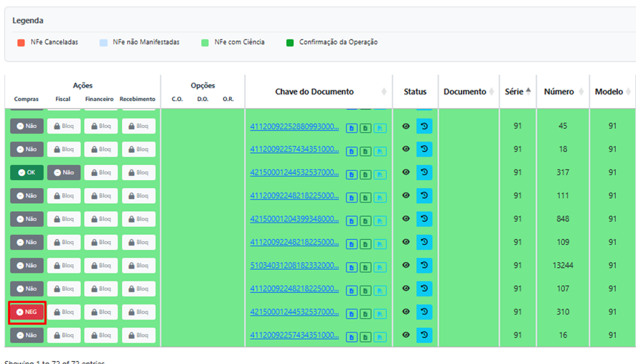Toggle Fiscal Não button in row 317
The height and width of the screenshot is (364, 636).
coord(64,172)
